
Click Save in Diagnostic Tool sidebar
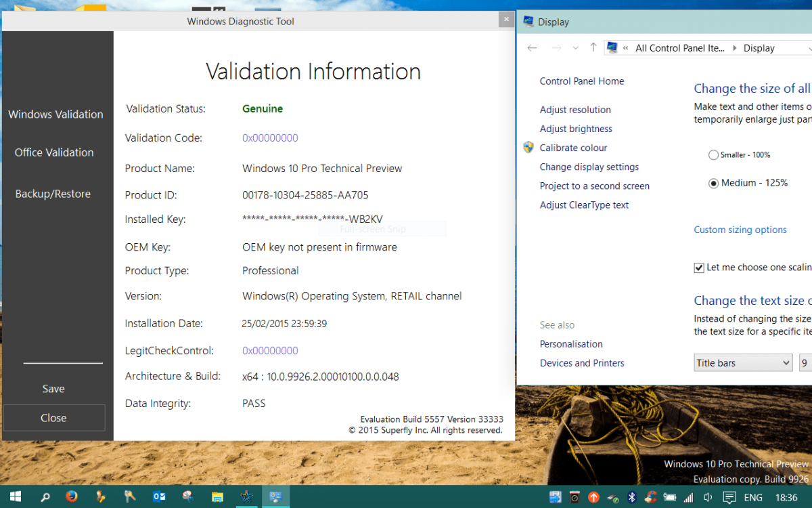pyautogui.click(x=53, y=389)
